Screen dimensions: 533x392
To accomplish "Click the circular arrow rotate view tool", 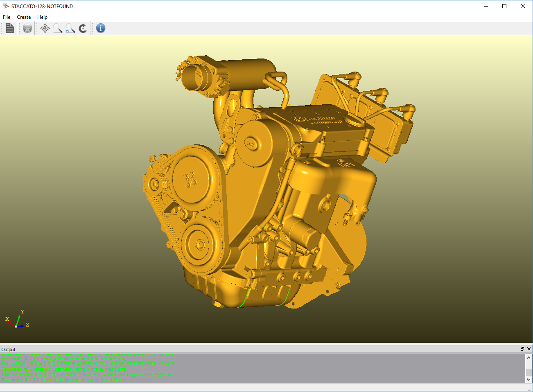I will click(83, 28).
